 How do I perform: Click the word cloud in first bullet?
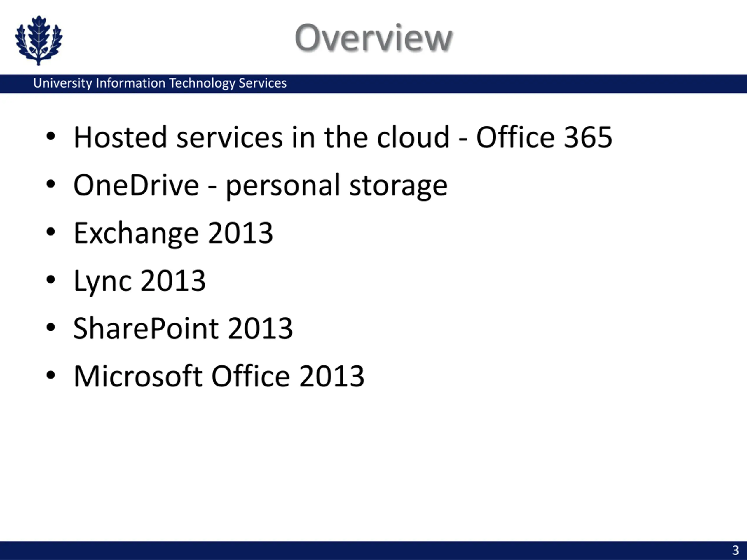(413, 137)
